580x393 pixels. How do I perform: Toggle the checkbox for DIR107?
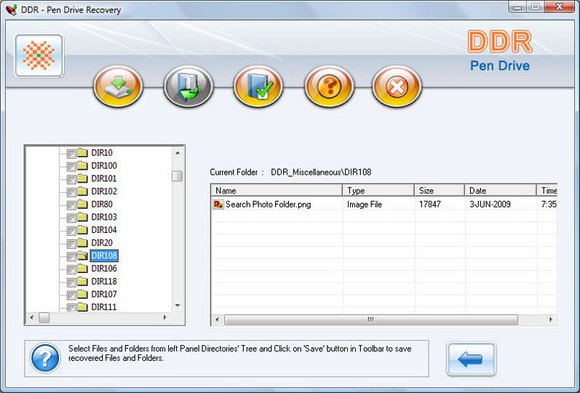click(x=71, y=295)
